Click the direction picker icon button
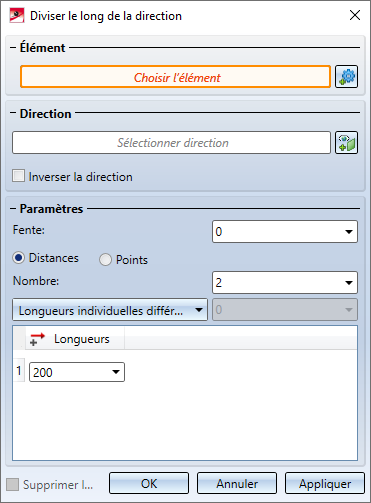371x503 pixels. (346, 143)
